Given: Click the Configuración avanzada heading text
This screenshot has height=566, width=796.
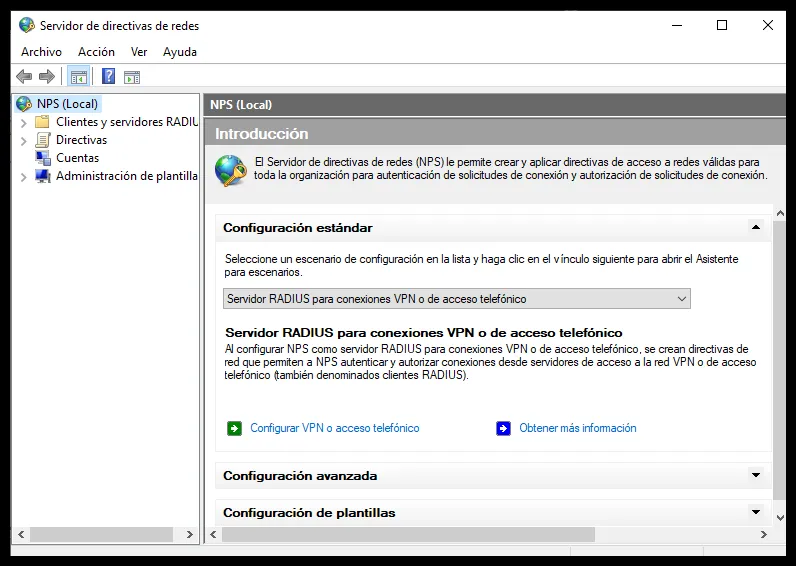Looking at the screenshot, I should pos(300,476).
